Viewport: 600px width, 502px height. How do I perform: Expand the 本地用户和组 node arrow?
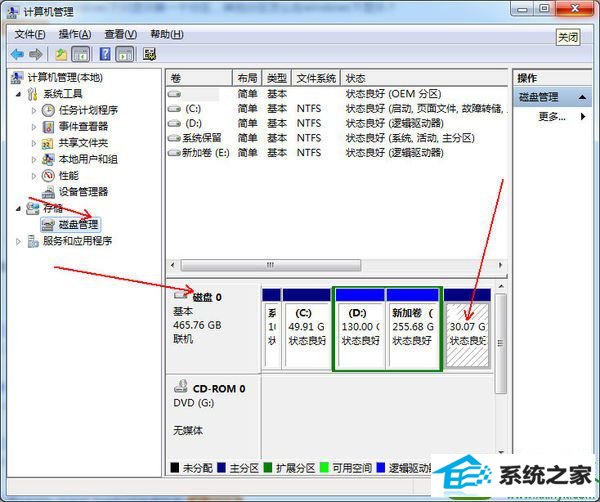pyautogui.click(x=34, y=159)
